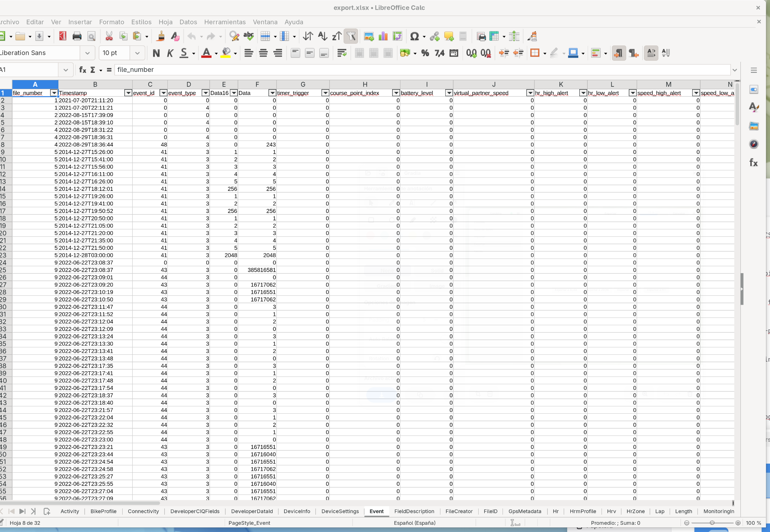The width and height of the screenshot is (770, 532).
Task: Open the Navigator sidebar compass icon
Action: [754, 144]
